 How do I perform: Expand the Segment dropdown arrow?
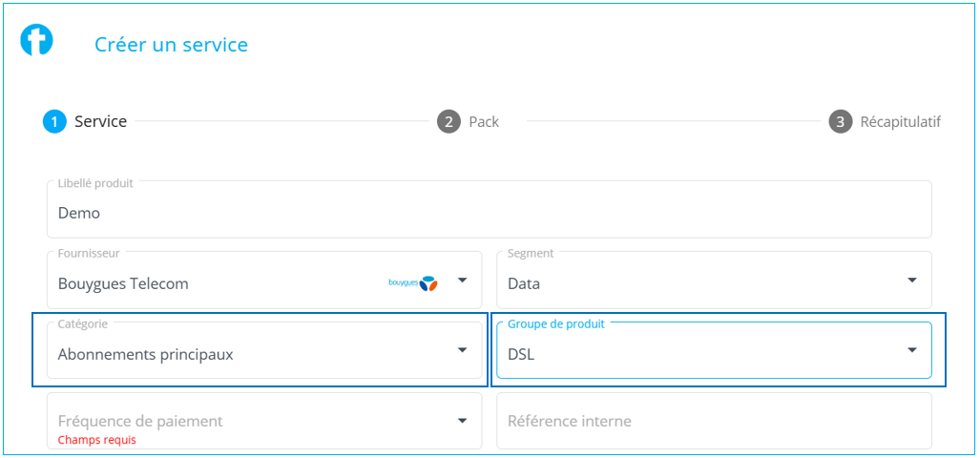point(911,281)
